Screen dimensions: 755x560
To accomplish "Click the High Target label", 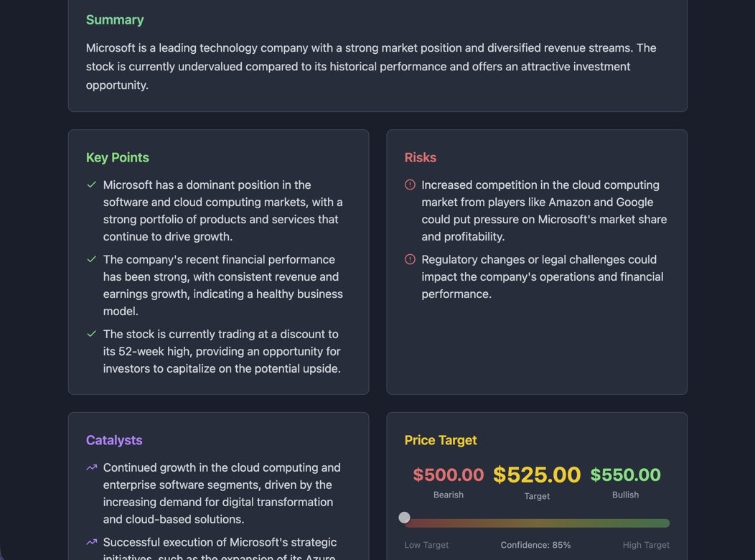I will pyautogui.click(x=646, y=545).
